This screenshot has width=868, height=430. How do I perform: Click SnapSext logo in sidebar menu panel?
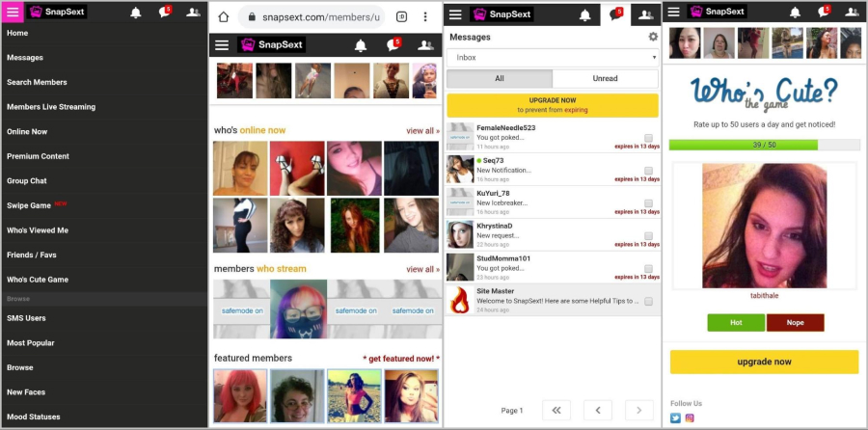click(57, 12)
